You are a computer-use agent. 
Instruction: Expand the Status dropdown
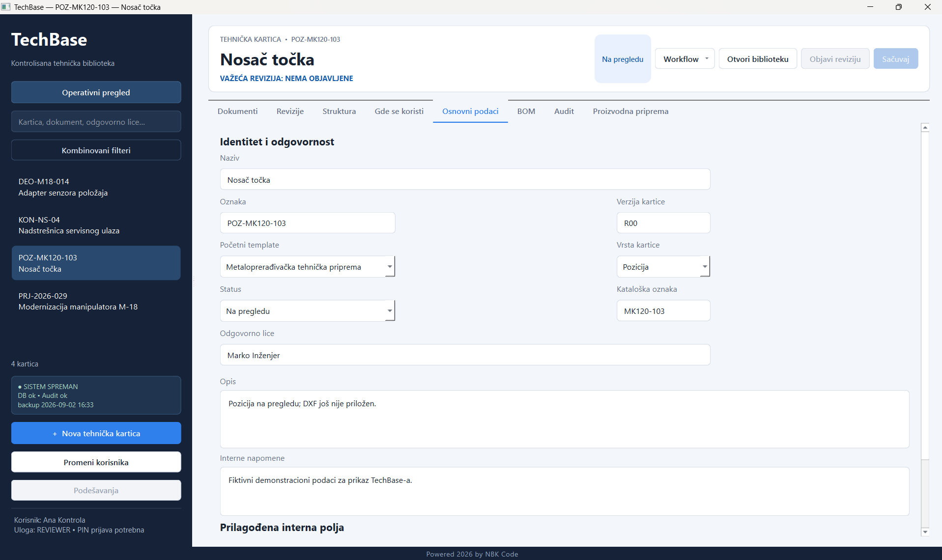[x=307, y=311]
